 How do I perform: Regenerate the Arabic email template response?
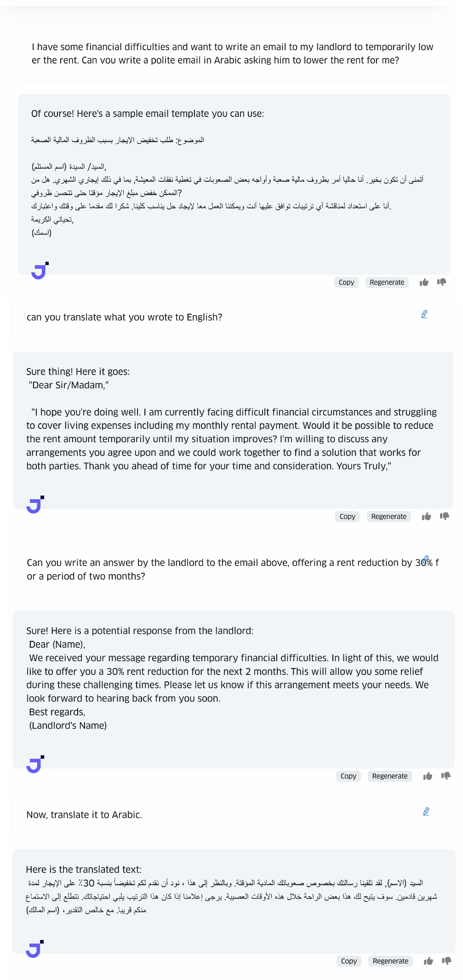point(387,282)
